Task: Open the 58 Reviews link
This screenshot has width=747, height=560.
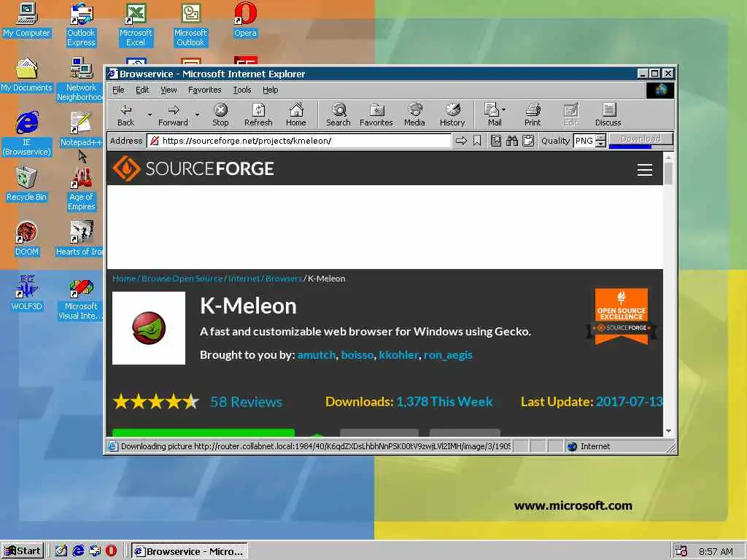Action: [247, 402]
